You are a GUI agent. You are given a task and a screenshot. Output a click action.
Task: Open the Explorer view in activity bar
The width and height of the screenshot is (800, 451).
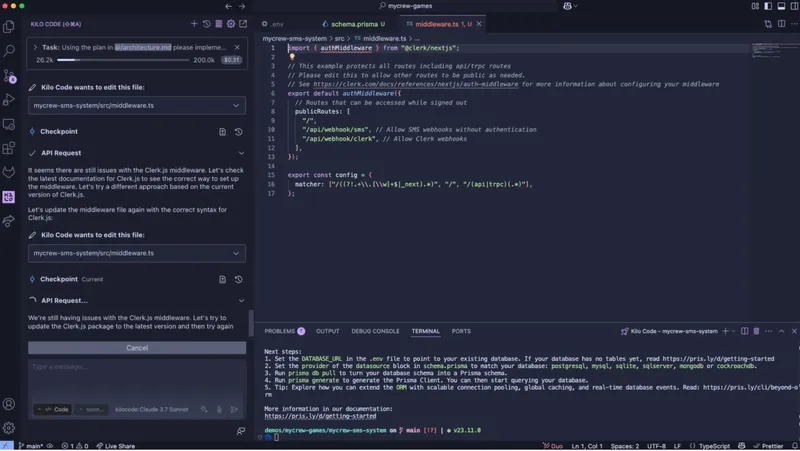(9, 26)
